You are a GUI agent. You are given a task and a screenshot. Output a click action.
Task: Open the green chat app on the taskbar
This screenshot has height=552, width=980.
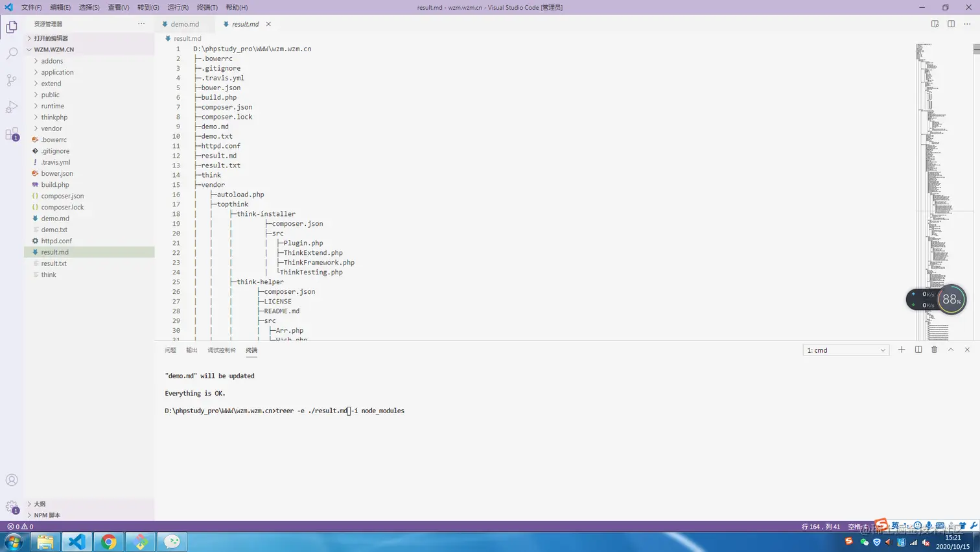pyautogui.click(x=172, y=542)
